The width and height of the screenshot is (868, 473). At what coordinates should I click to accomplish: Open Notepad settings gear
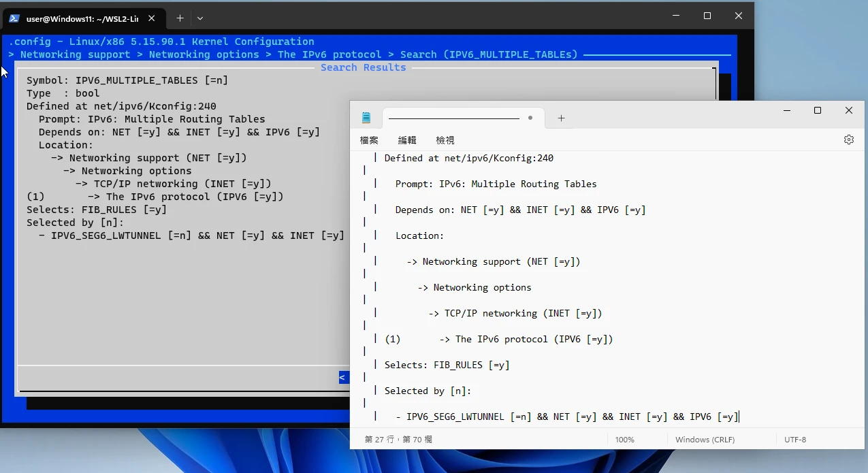pyautogui.click(x=848, y=140)
